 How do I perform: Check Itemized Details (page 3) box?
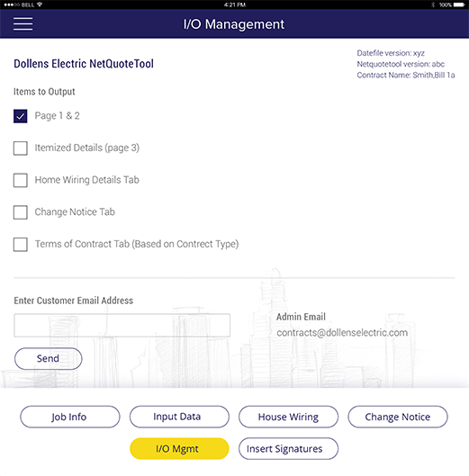[21, 148]
